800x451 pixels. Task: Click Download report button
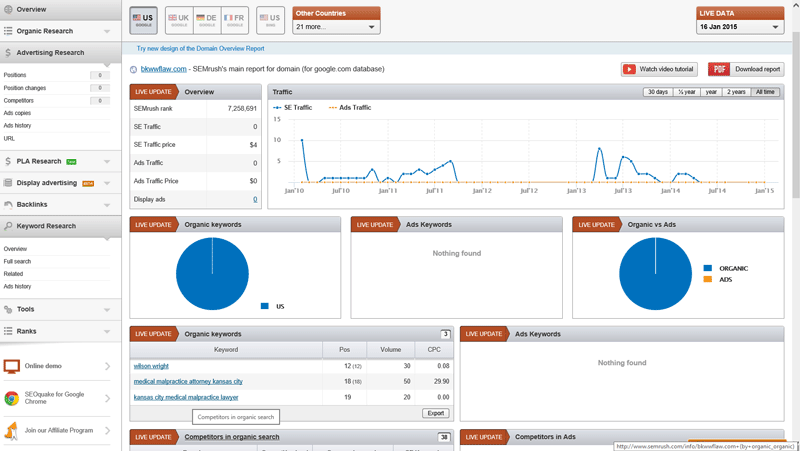coord(746,69)
